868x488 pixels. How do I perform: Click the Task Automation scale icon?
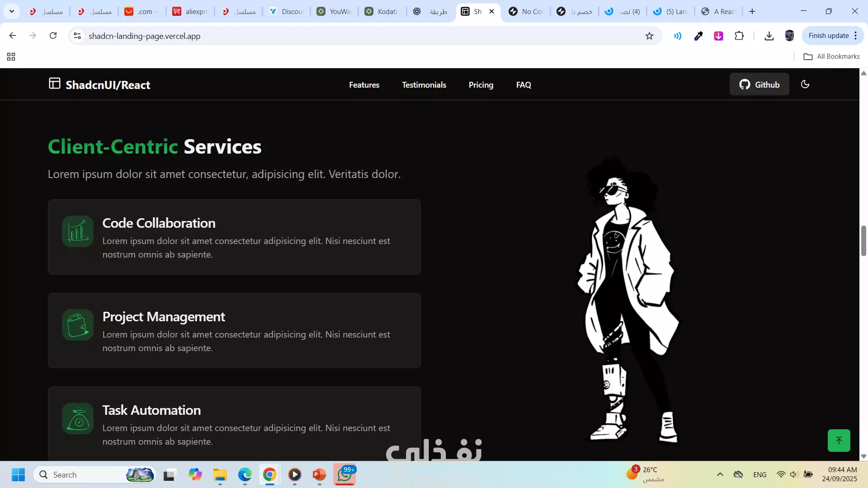[78, 418]
